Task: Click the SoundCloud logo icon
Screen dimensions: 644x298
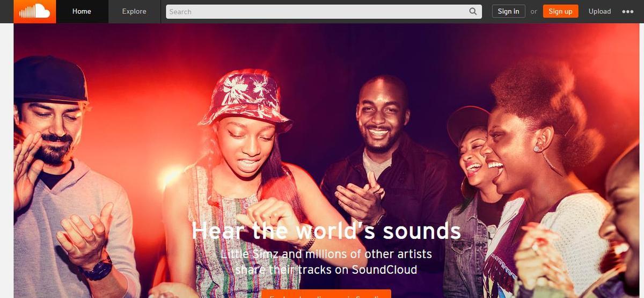Action: (34, 11)
